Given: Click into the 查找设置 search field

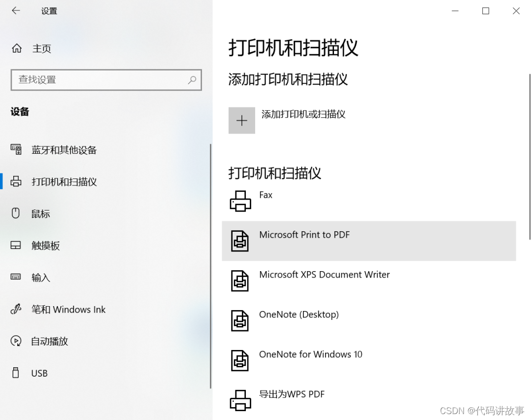Looking at the screenshot, I should pyautogui.click(x=106, y=80).
